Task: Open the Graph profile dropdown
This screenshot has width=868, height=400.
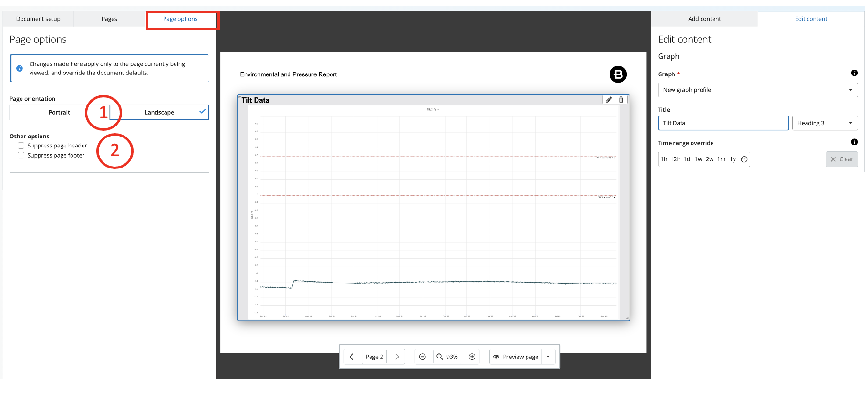Action: (x=757, y=90)
